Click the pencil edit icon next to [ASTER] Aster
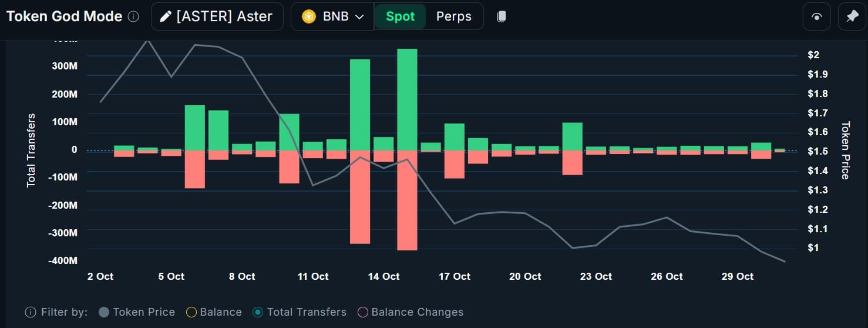Screen dimensions: 868x328 (166, 16)
